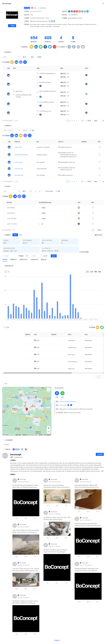Click the 请输入 search field in email contacts
This screenshot has width=106, height=644.
pos(10,57)
